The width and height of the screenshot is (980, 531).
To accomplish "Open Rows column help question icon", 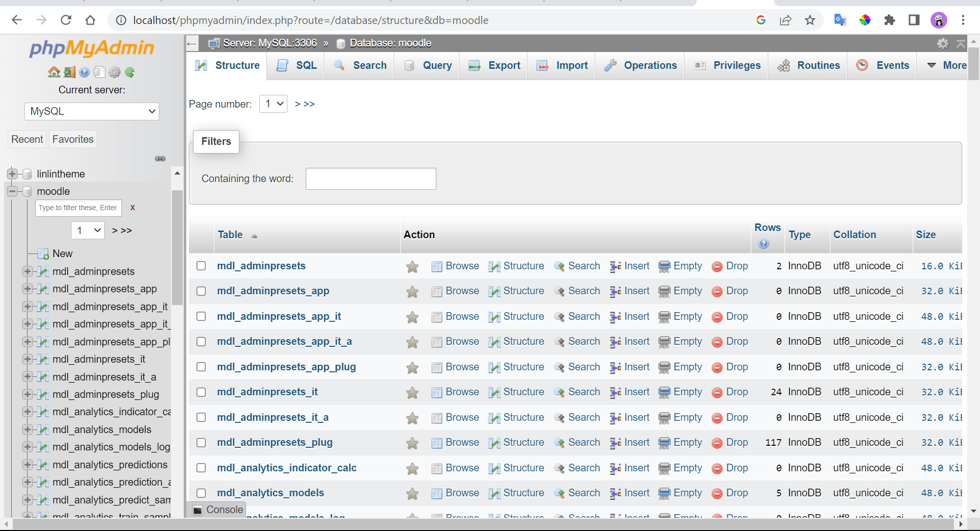I will pyautogui.click(x=764, y=244).
